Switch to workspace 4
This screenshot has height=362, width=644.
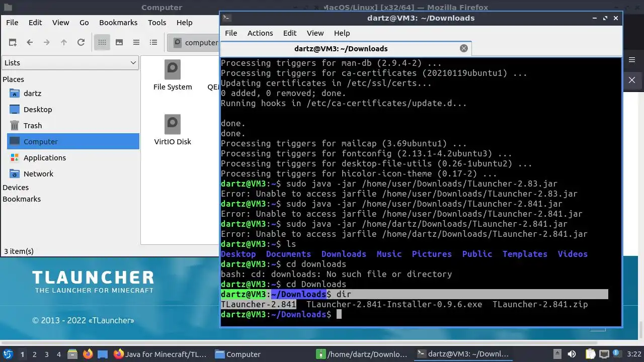pos(58,354)
